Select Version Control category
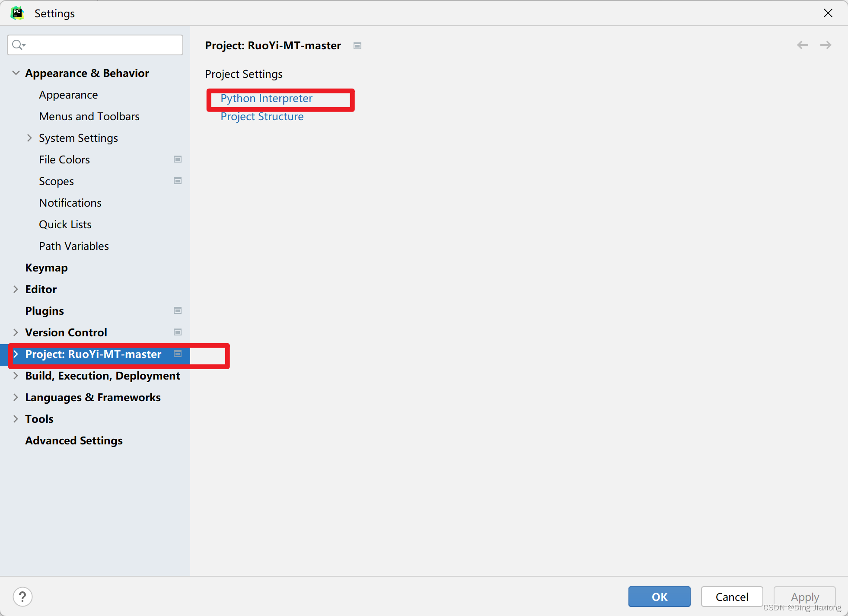This screenshot has height=616, width=848. pos(66,332)
